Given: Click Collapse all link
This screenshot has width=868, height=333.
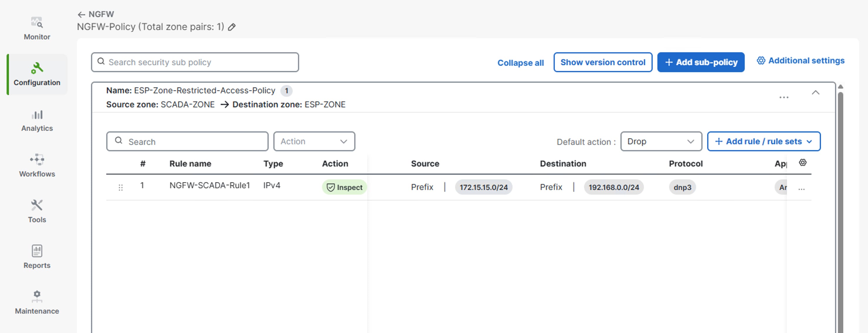Looking at the screenshot, I should coord(521,63).
